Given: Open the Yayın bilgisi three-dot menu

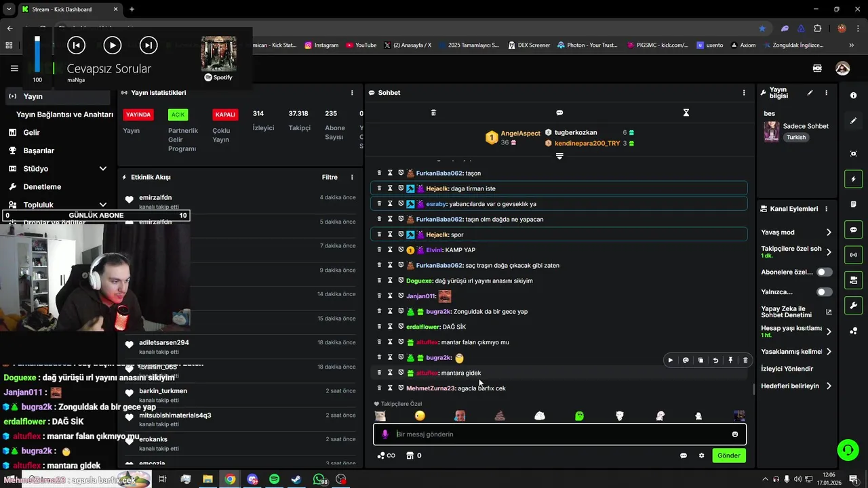Looking at the screenshot, I should 826,93.
